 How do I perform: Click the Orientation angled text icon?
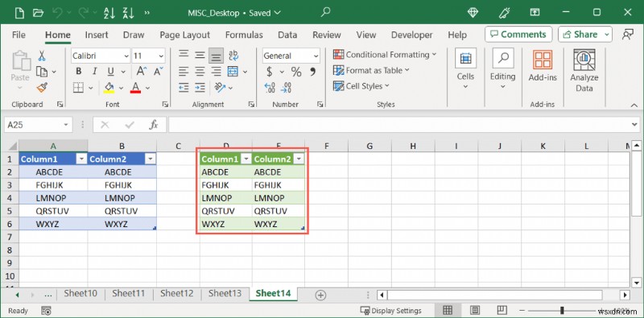(220, 88)
